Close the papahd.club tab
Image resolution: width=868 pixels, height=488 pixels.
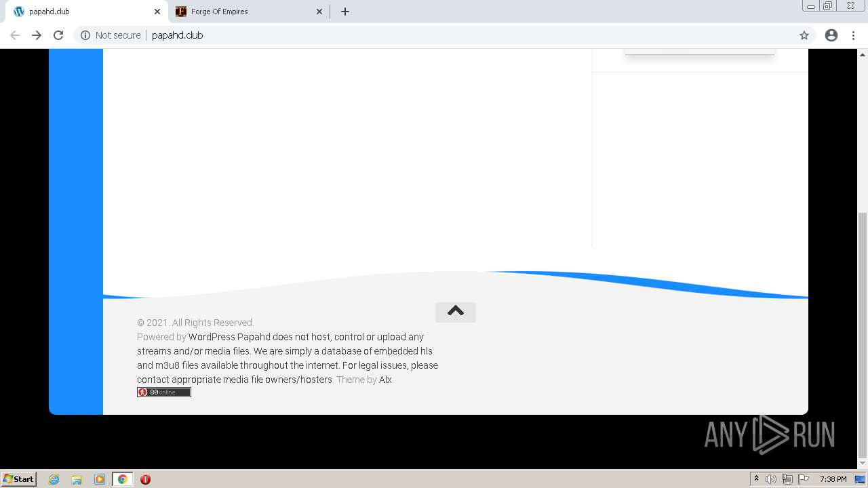[157, 12]
